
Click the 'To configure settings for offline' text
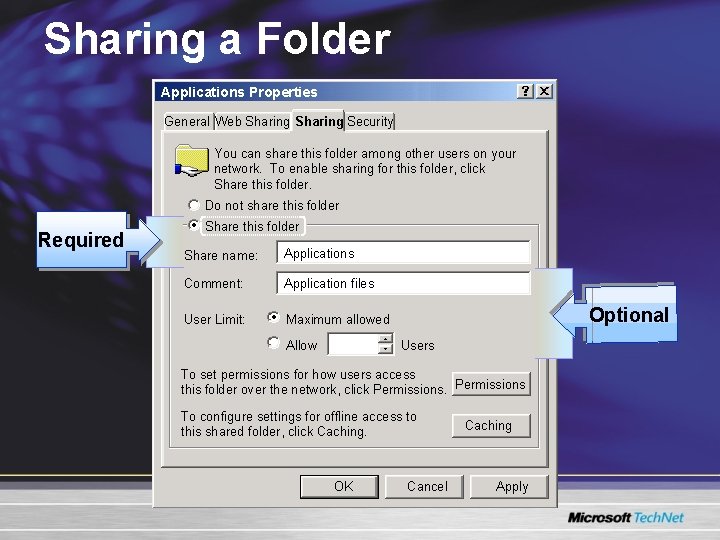coord(298,424)
